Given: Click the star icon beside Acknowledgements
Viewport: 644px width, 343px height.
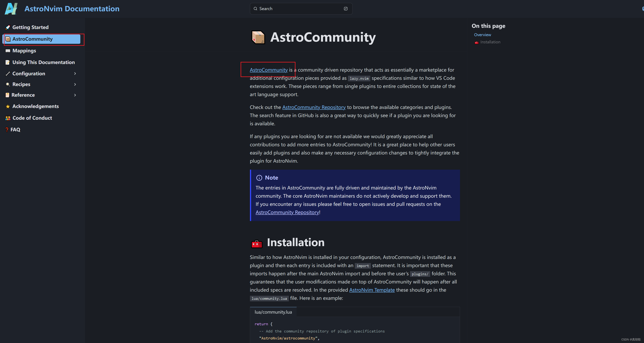Looking at the screenshot, I should [x=8, y=106].
